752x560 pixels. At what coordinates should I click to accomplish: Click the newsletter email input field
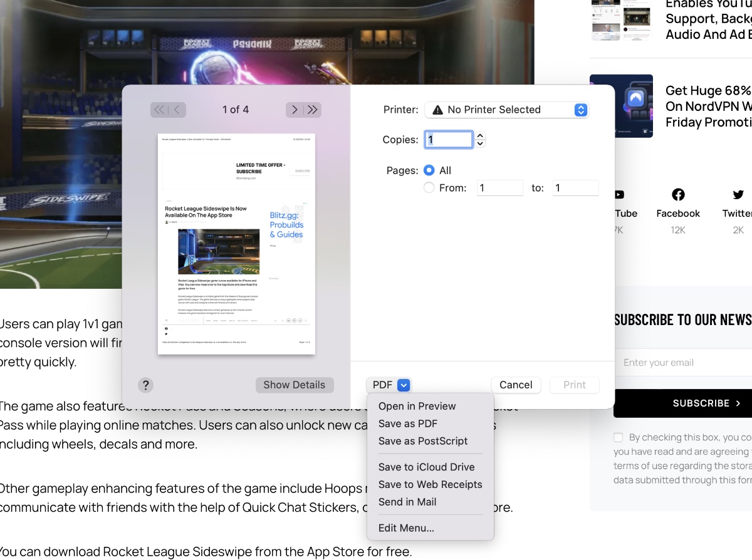click(683, 363)
